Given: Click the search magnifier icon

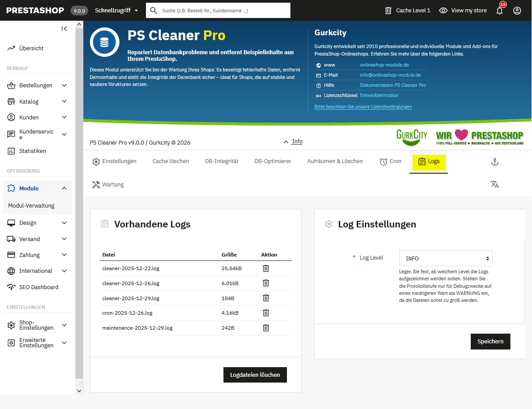Looking at the screenshot, I should click(x=154, y=11).
